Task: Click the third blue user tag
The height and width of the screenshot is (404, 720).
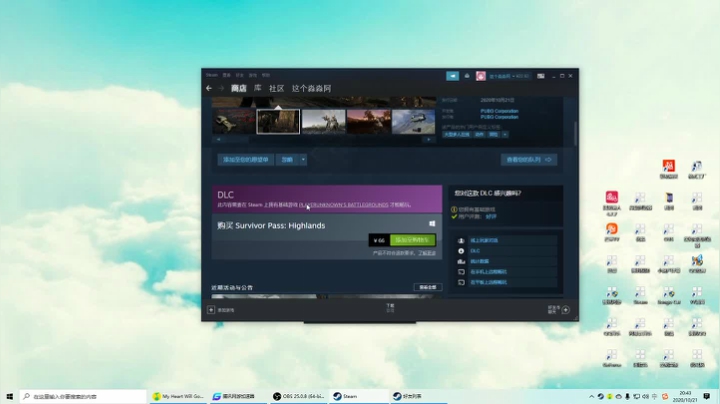Action: [494, 135]
